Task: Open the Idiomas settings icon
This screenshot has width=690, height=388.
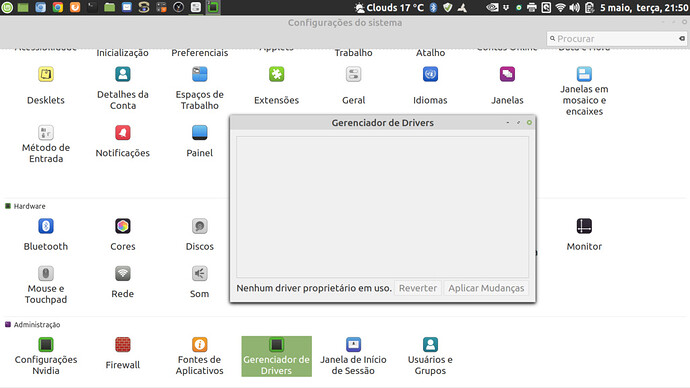Action: click(430, 74)
